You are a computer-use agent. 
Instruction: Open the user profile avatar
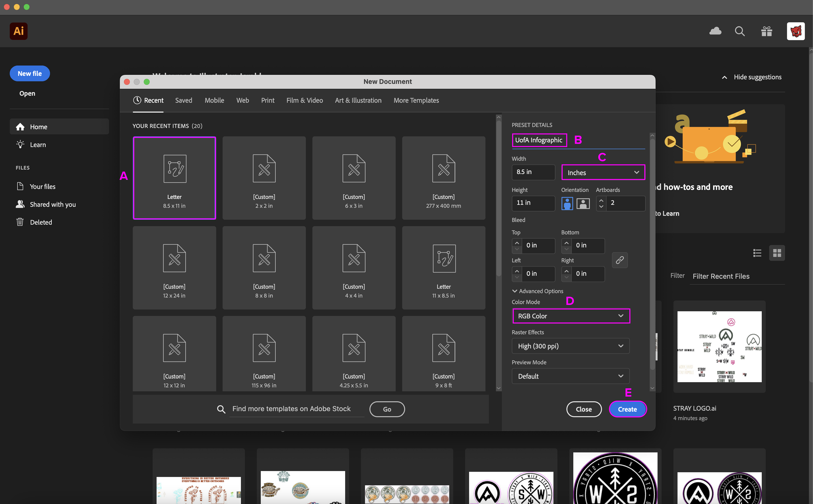(x=795, y=31)
